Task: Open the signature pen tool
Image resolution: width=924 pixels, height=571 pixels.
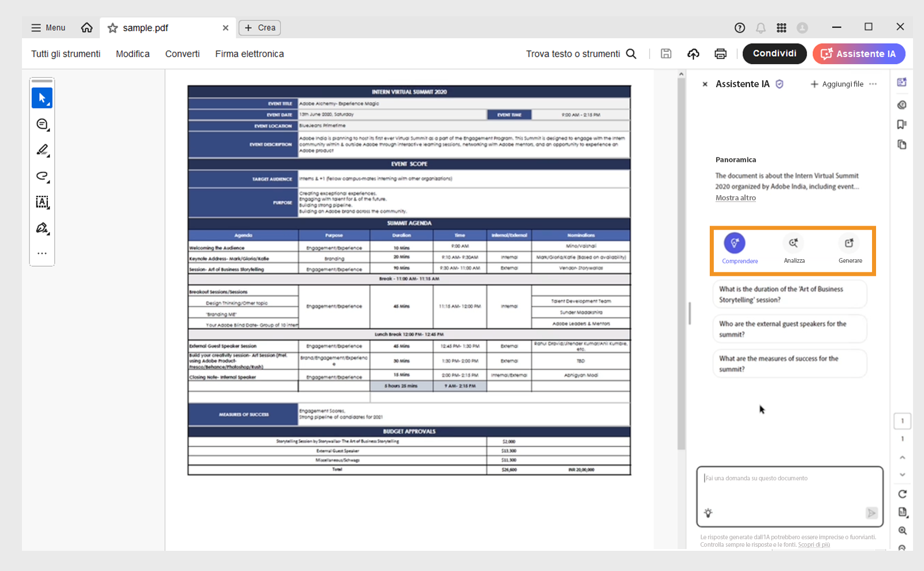Action: point(42,228)
